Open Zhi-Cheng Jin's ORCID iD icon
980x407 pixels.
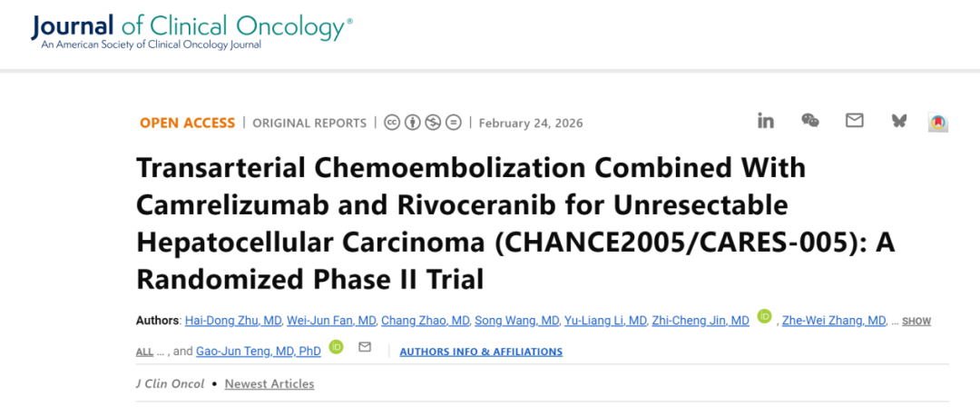point(764,317)
